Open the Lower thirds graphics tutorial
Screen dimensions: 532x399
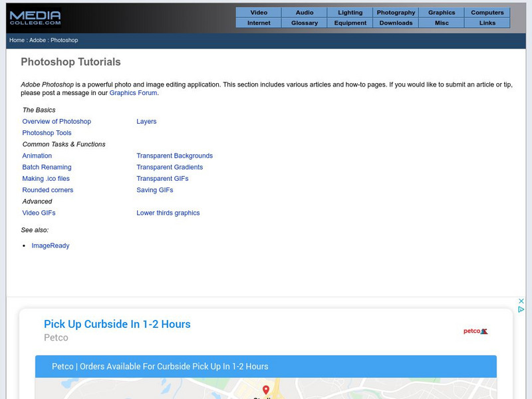point(168,213)
